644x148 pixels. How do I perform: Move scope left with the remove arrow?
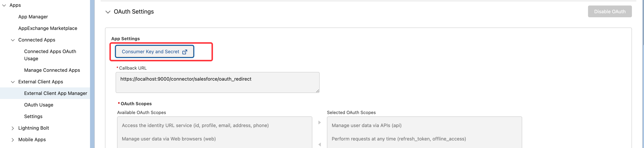(x=319, y=145)
